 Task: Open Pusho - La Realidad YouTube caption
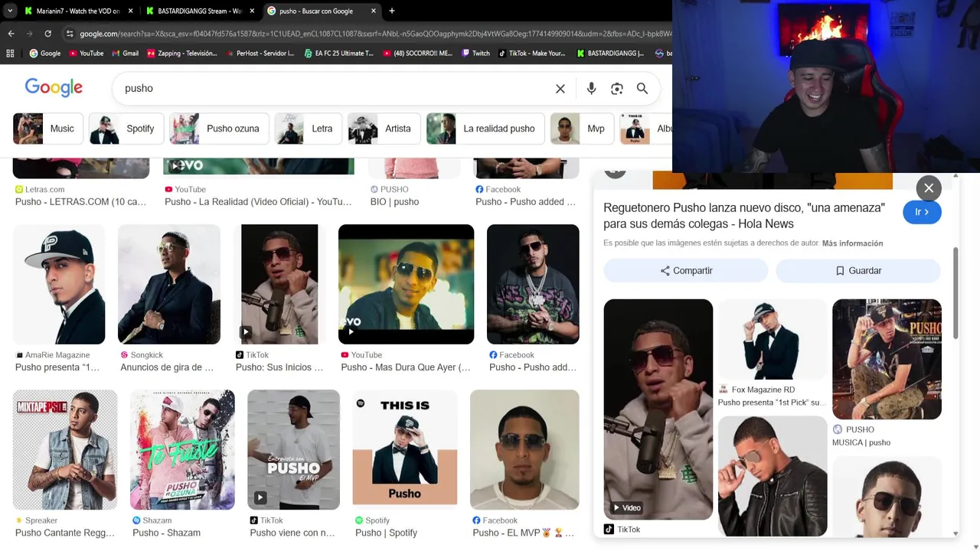(258, 202)
